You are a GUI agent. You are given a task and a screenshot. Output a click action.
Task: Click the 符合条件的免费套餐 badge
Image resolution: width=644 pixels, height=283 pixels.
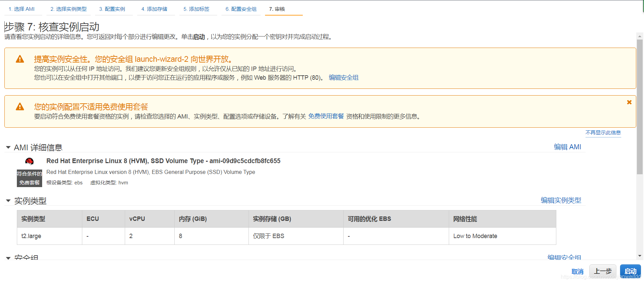(x=29, y=178)
